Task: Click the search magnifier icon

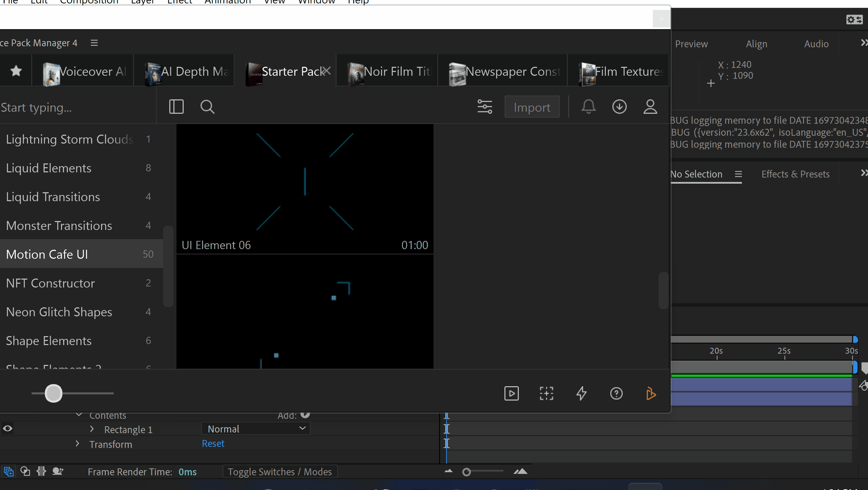Action: [x=207, y=107]
